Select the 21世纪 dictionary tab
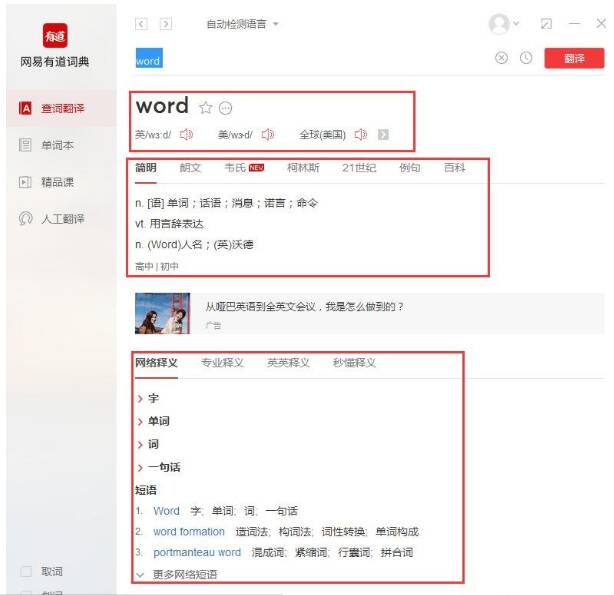This screenshot has height=595, width=614. 359,168
